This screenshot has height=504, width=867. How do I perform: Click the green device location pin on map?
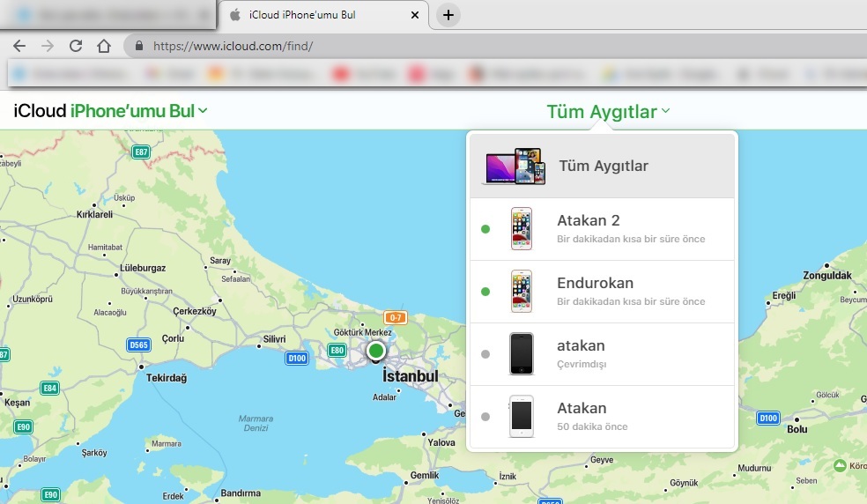pos(376,351)
